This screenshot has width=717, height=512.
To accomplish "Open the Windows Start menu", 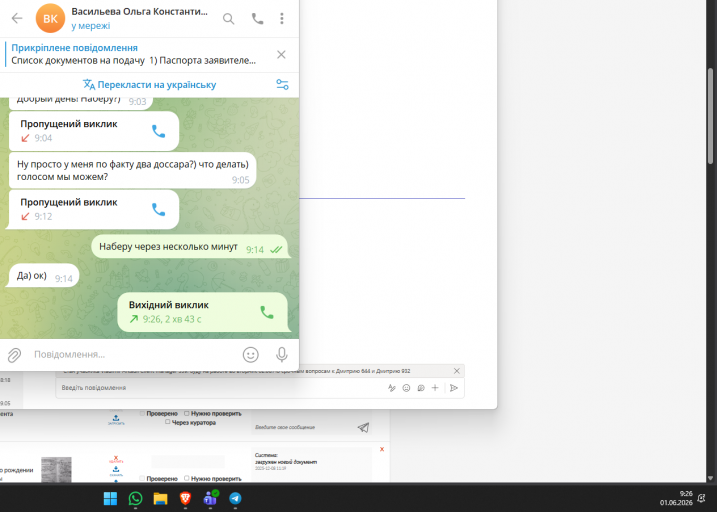I will (x=110, y=498).
